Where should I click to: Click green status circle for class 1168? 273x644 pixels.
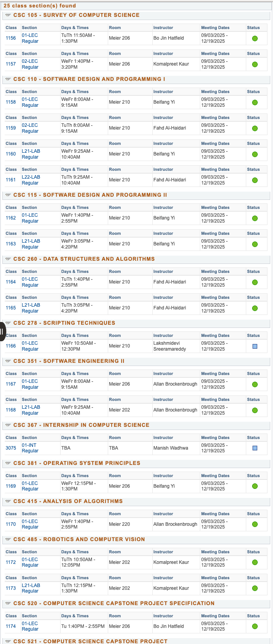click(255, 410)
